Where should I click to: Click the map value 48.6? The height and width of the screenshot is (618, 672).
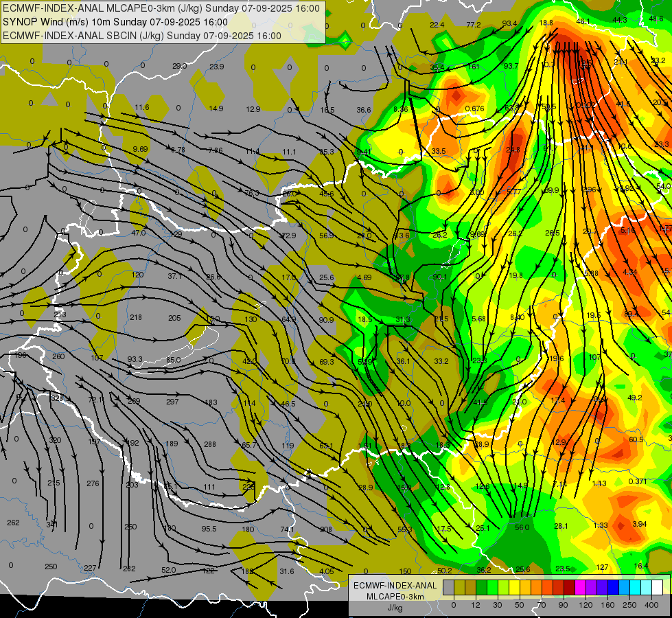[x=656, y=19]
